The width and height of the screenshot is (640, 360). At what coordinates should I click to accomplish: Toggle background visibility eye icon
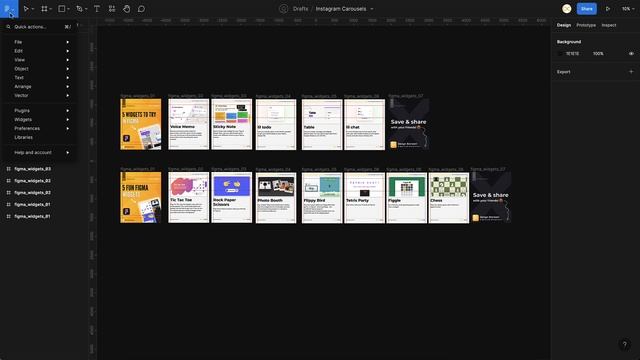point(631,53)
